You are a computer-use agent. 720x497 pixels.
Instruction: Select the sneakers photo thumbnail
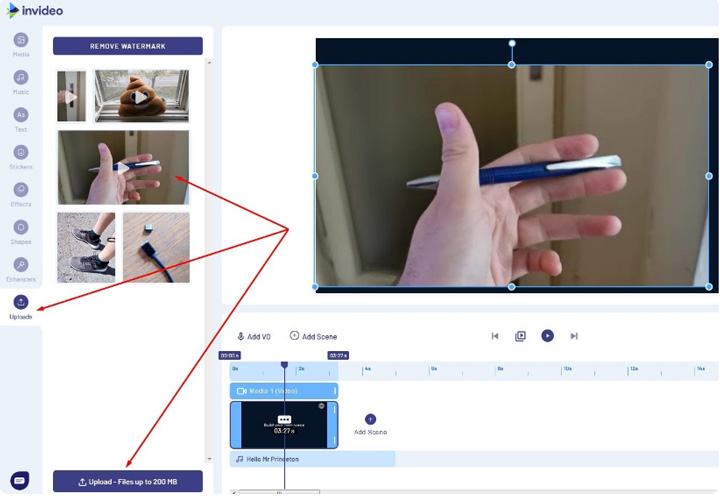coord(86,247)
